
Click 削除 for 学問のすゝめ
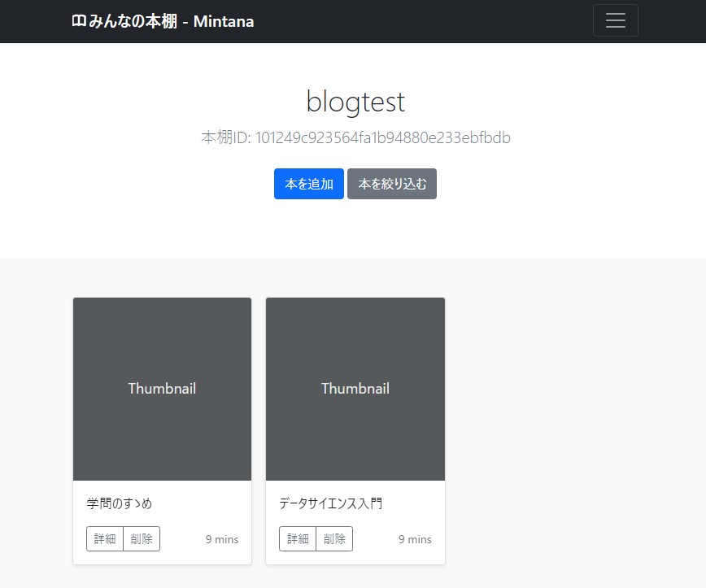pos(142,538)
